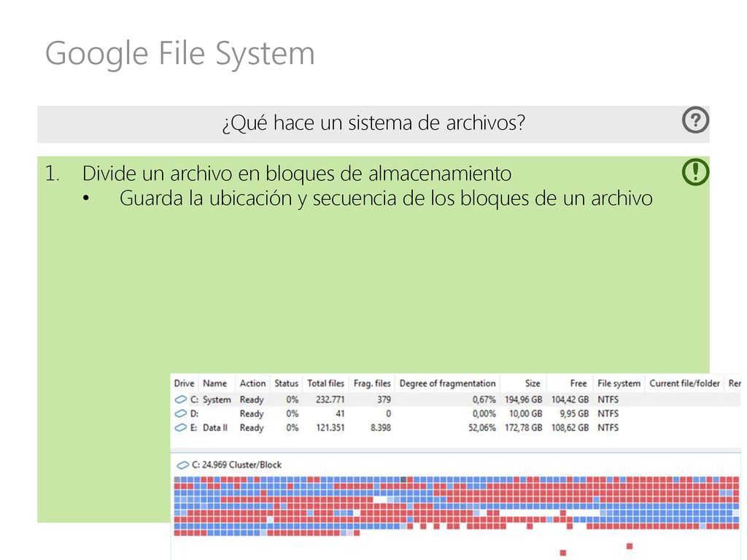Select the C: System drive icon
Screen dimensions: 747x560
point(181,400)
